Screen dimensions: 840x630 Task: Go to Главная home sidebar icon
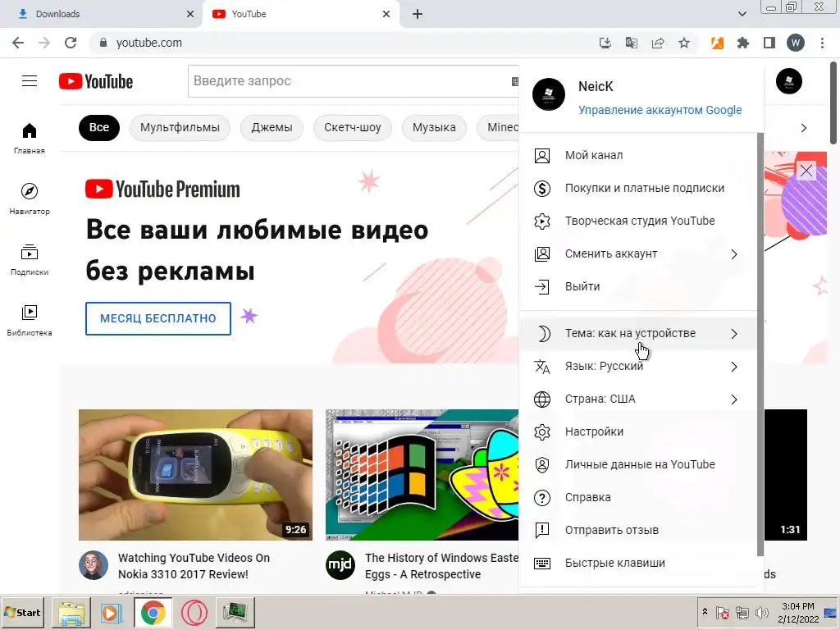coord(30,138)
